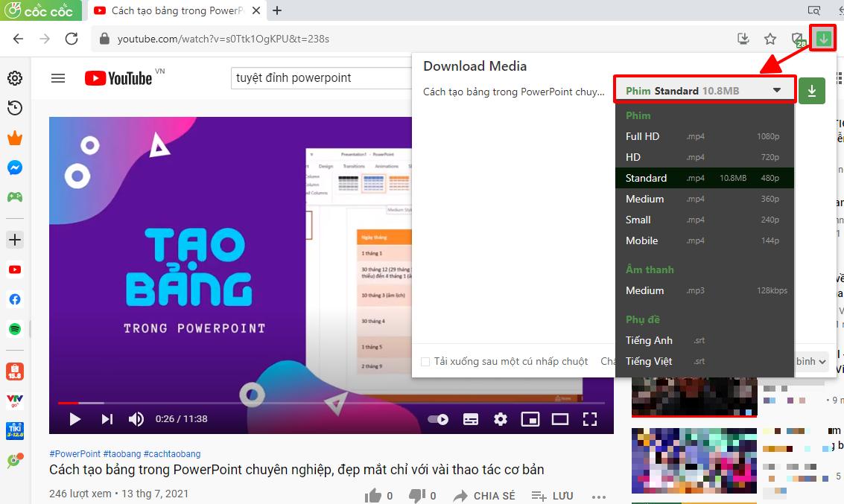Go back to the previous page
Image resolution: width=844 pixels, height=504 pixels.
[19, 39]
